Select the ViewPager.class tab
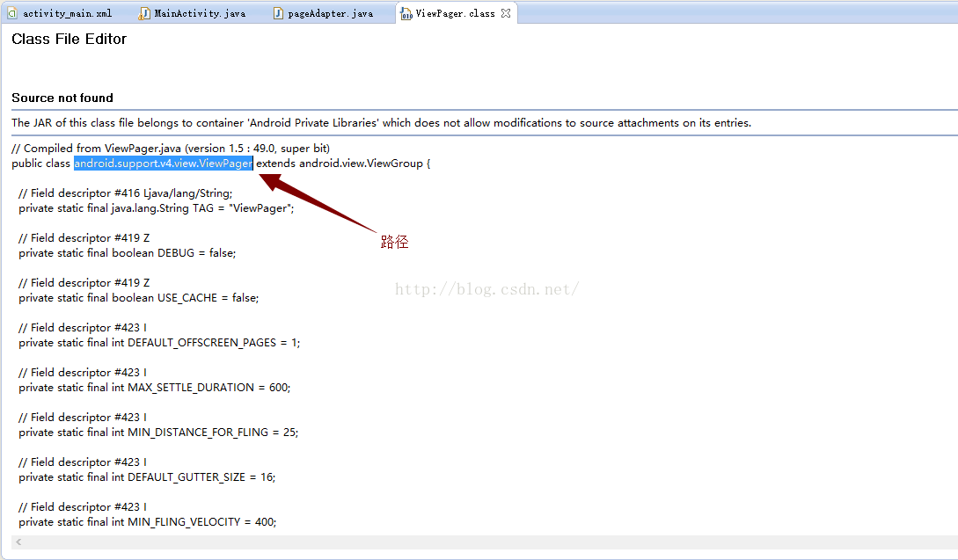 pos(455,13)
